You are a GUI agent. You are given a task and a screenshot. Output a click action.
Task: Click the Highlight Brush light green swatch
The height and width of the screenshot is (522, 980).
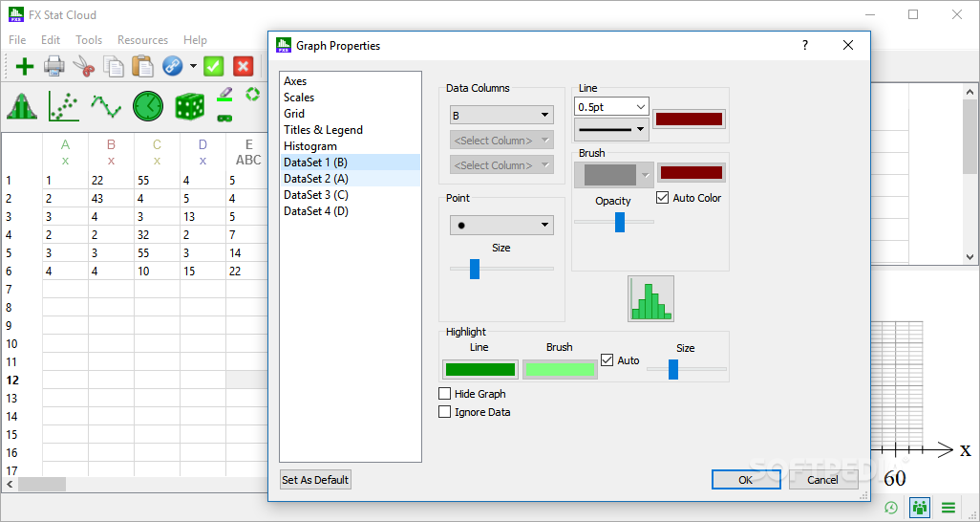(560, 369)
